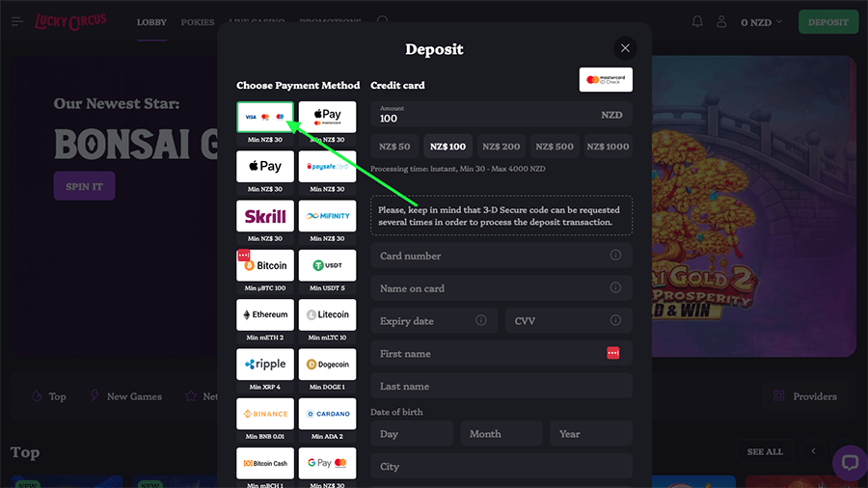Select Skrill payment method
This screenshot has height=488, width=868.
point(265,216)
